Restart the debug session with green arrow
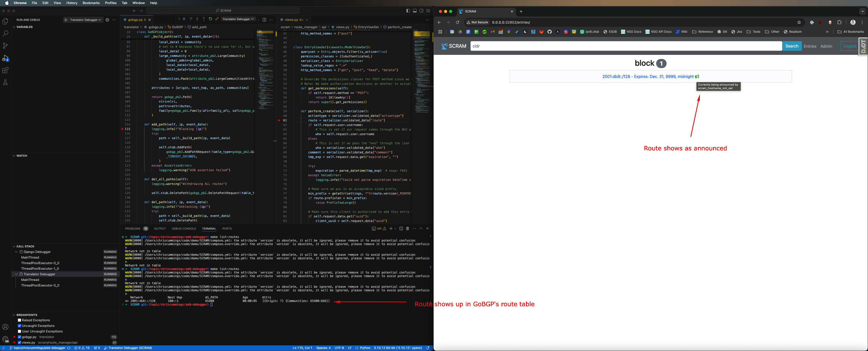The height and width of the screenshot is (351, 868). point(210,19)
